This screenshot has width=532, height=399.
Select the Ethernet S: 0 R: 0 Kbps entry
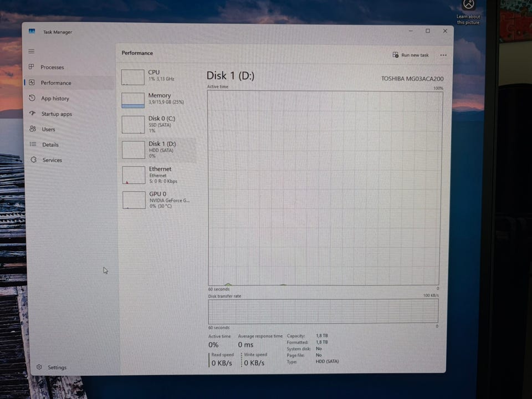tap(159, 175)
